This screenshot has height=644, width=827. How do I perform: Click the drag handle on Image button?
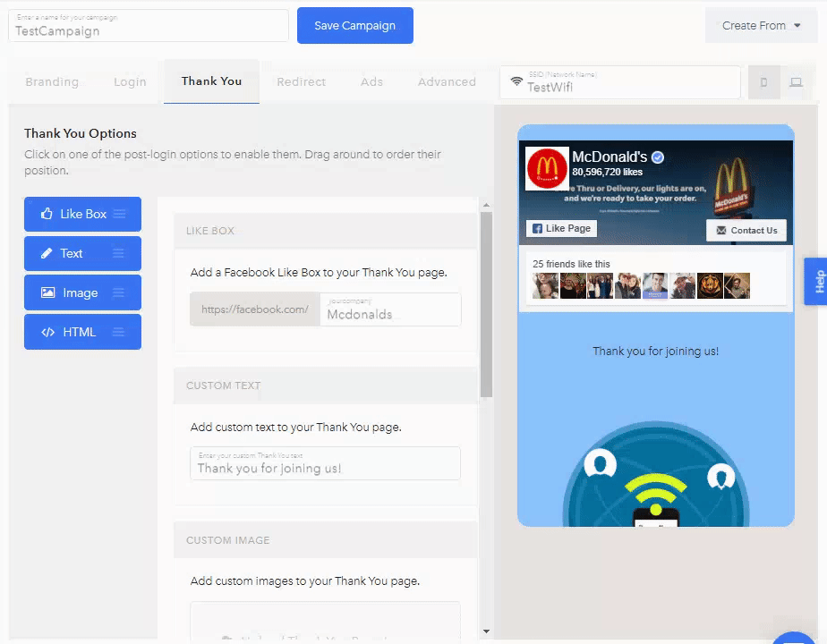tap(119, 292)
